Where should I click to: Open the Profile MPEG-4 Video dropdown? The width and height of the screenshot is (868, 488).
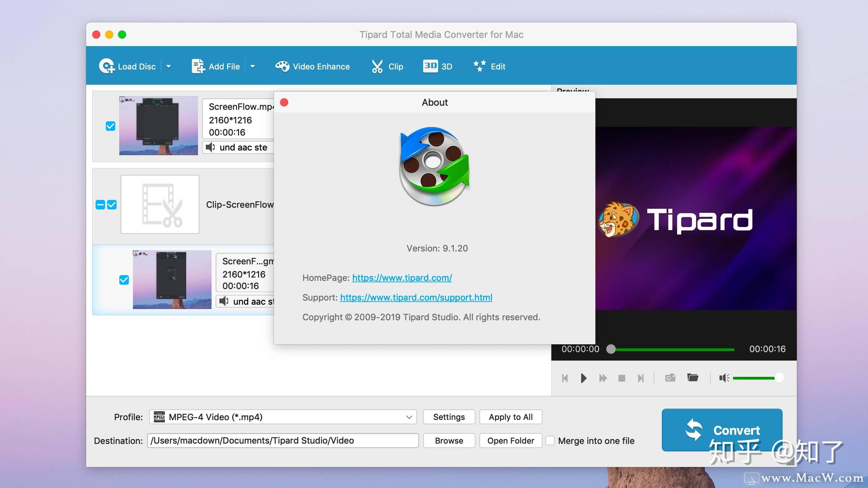[x=283, y=417]
